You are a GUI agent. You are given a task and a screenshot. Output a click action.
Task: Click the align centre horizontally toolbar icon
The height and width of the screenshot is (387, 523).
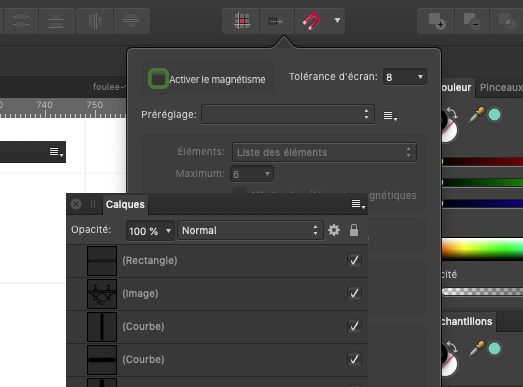click(21, 21)
